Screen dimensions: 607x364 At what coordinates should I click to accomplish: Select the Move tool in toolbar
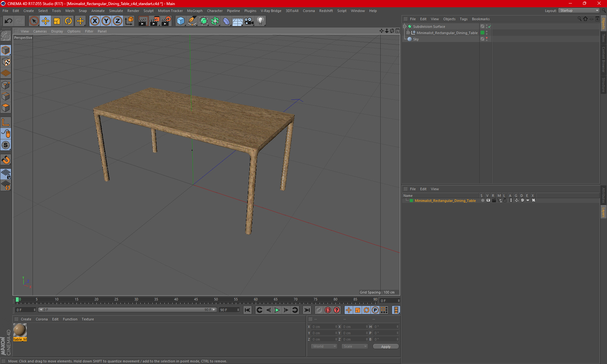[46, 21]
